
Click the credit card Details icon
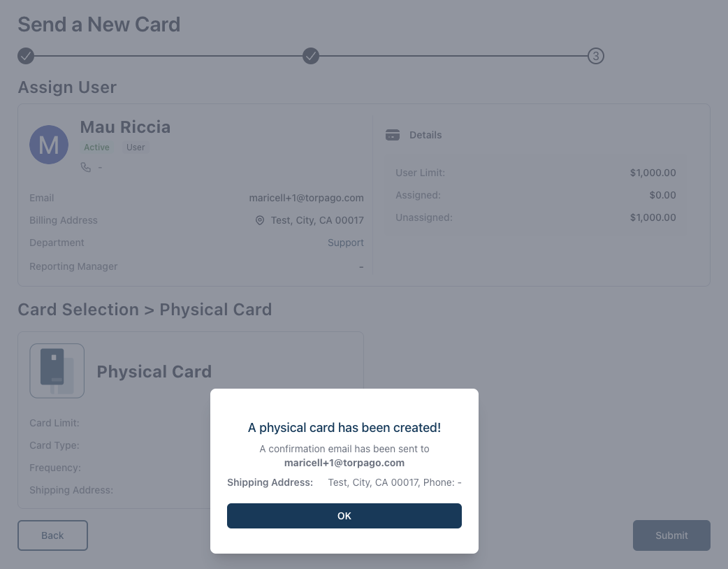[393, 135]
